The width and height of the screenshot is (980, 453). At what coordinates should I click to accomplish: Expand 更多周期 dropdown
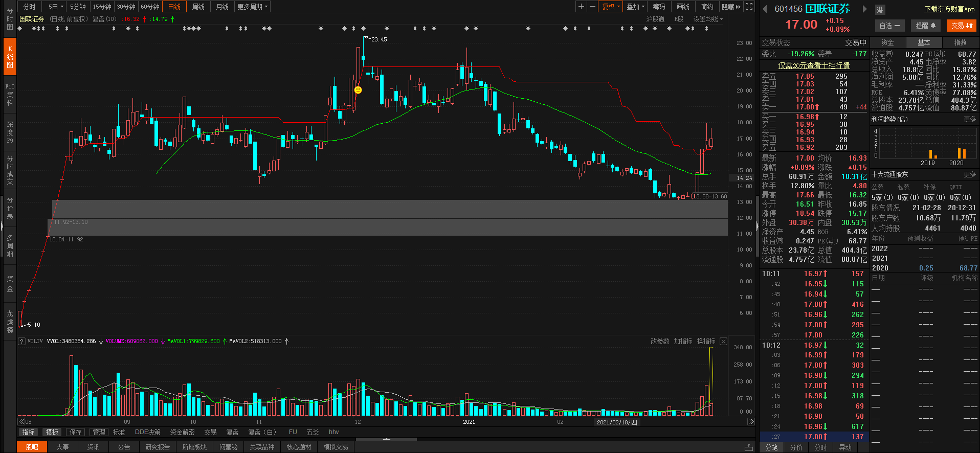click(252, 7)
